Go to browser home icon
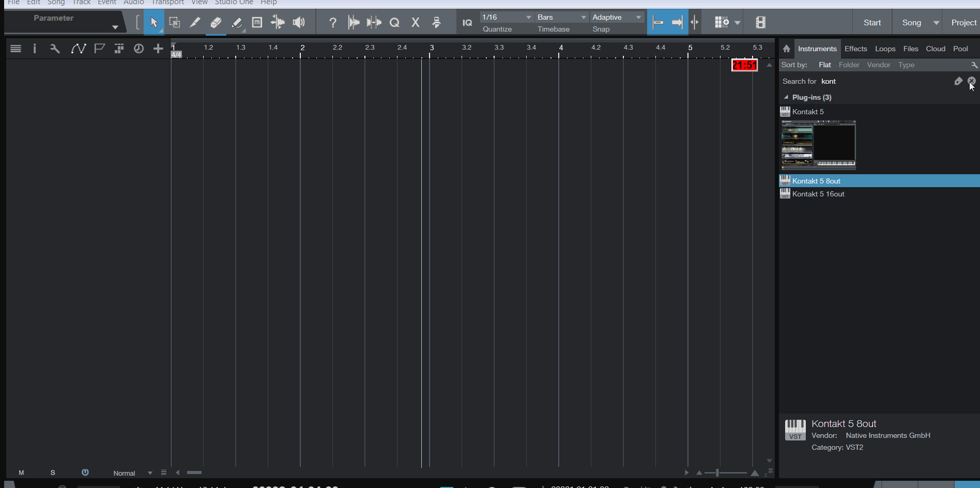 786,49
